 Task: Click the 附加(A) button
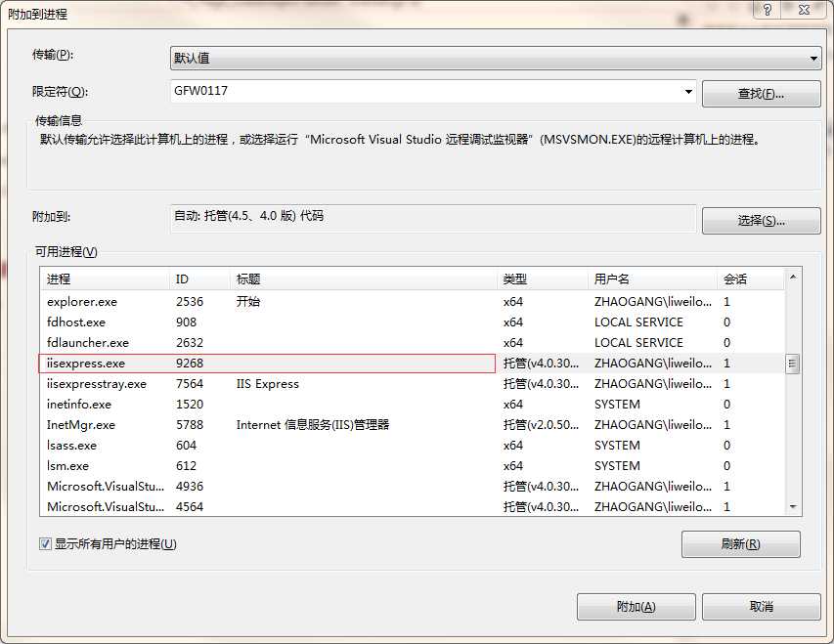(x=636, y=607)
